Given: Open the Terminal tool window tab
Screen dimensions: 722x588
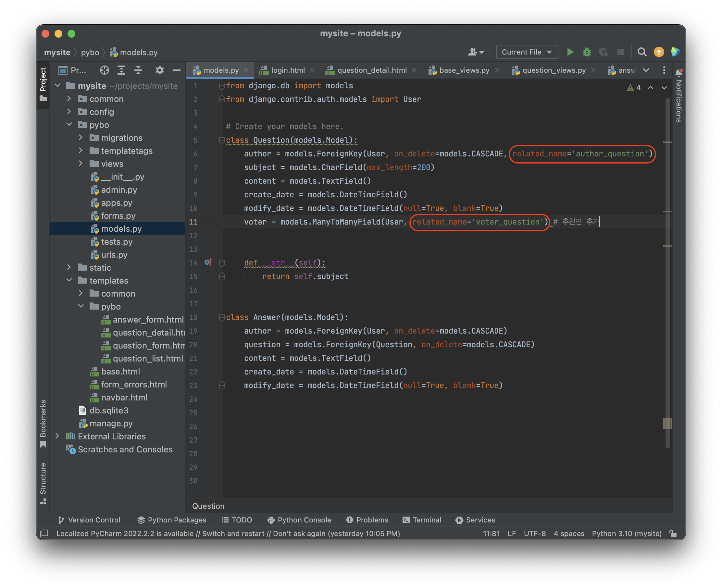Looking at the screenshot, I should pyautogui.click(x=422, y=520).
